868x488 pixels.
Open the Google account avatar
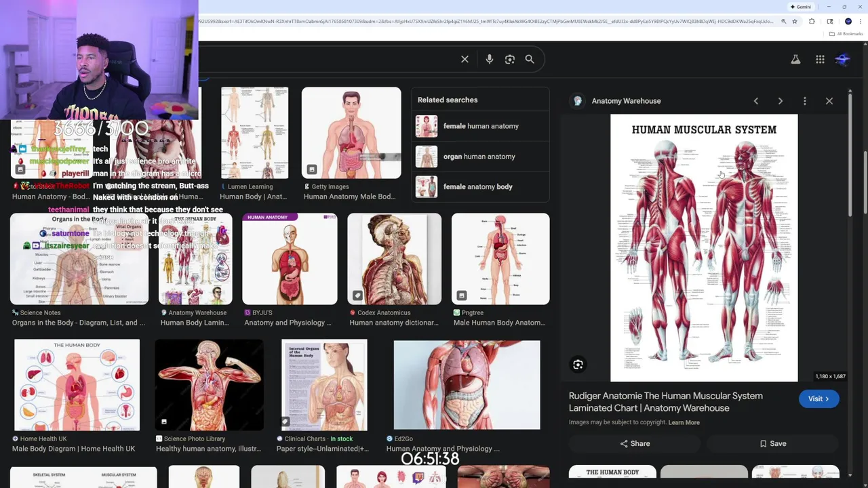tap(843, 60)
